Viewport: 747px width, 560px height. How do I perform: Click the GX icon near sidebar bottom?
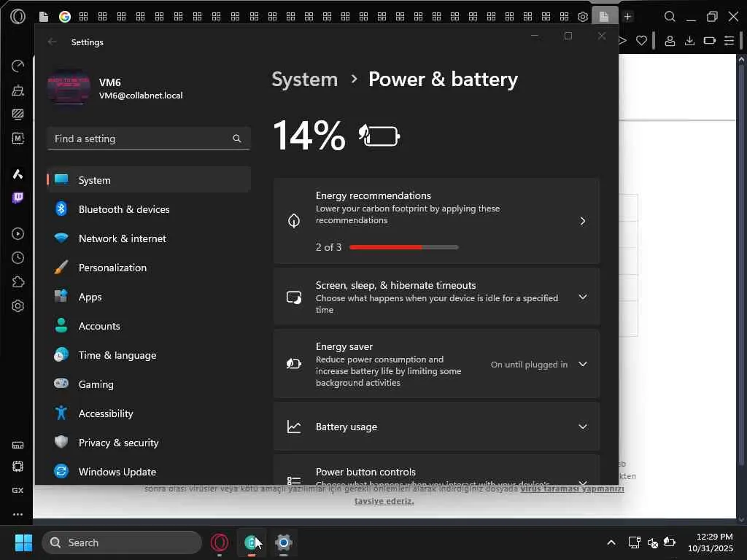(x=18, y=490)
